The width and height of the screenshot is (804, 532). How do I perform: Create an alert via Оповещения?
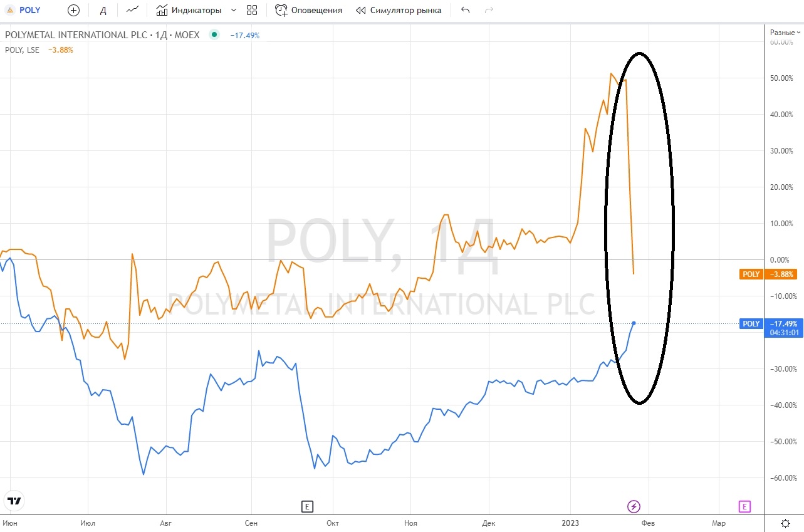tap(309, 10)
